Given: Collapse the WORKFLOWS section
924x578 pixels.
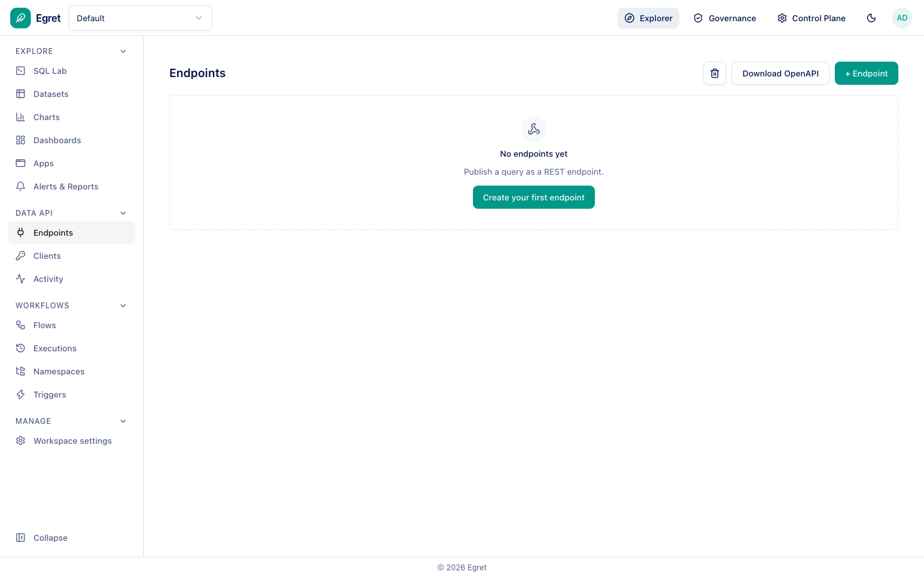Looking at the screenshot, I should tap(123, 306).
